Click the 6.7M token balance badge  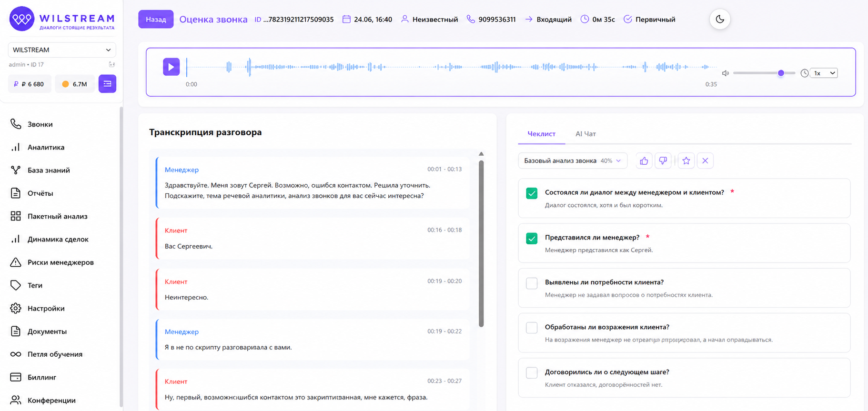[x=75, y=84]
